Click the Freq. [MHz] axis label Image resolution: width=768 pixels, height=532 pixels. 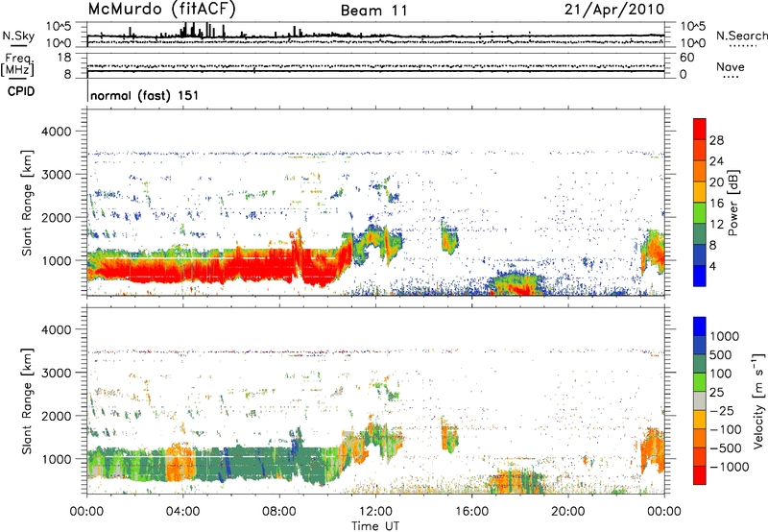click(x=17, y=65)
